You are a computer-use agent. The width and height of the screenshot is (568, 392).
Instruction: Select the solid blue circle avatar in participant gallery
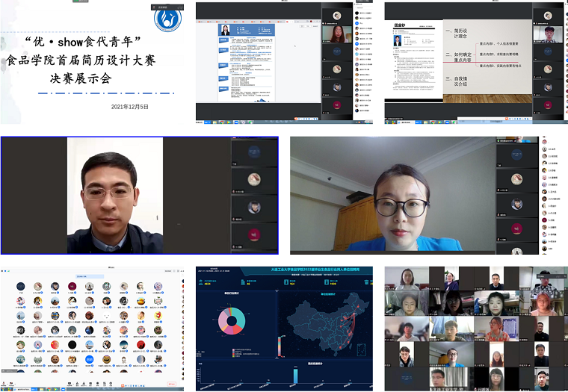click(x=90, y=359)
